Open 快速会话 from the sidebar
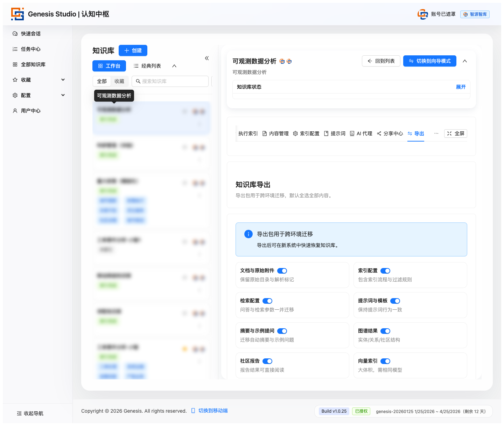Image resolution: width=504 pixels, height=426 pixels. [30, 34]
